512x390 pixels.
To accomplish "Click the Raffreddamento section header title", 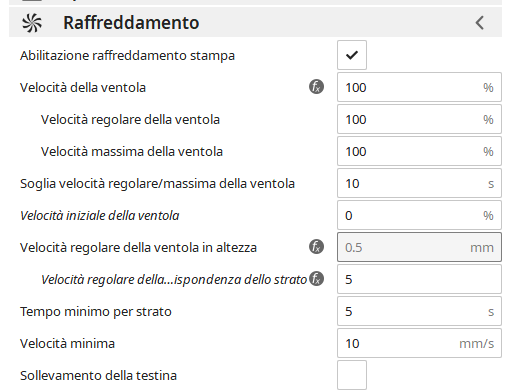I will click(131, 23).
